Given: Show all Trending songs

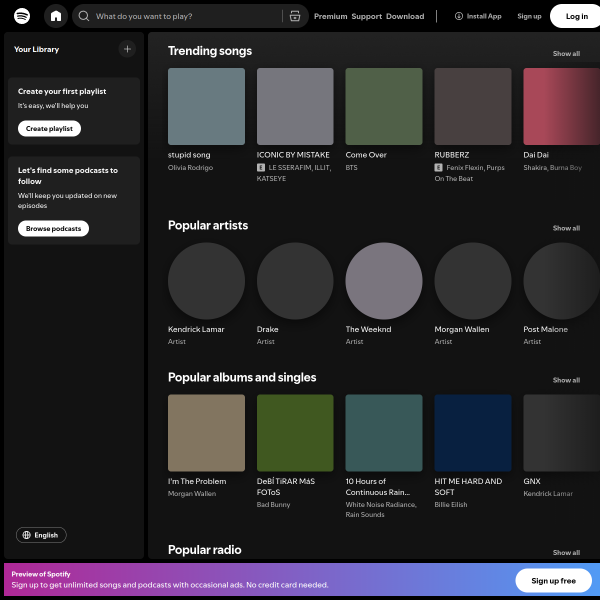Looking at the screenshot, I should coord(566,54).
